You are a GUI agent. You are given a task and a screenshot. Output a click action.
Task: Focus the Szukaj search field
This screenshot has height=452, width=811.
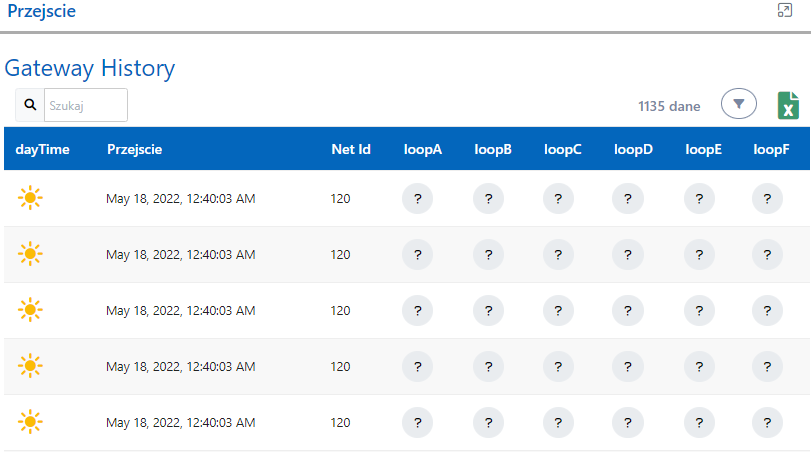pyautogui.click(x=86, y=105)
